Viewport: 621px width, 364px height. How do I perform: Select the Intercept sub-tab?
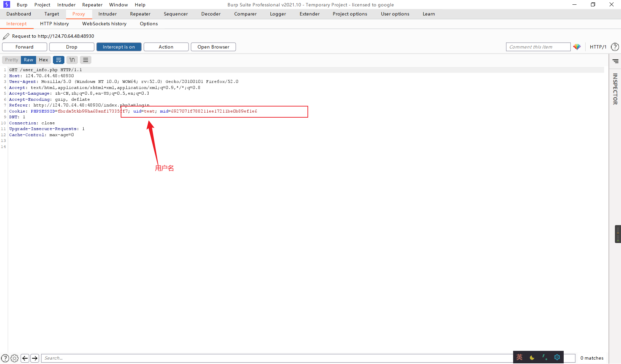point(17,24)
